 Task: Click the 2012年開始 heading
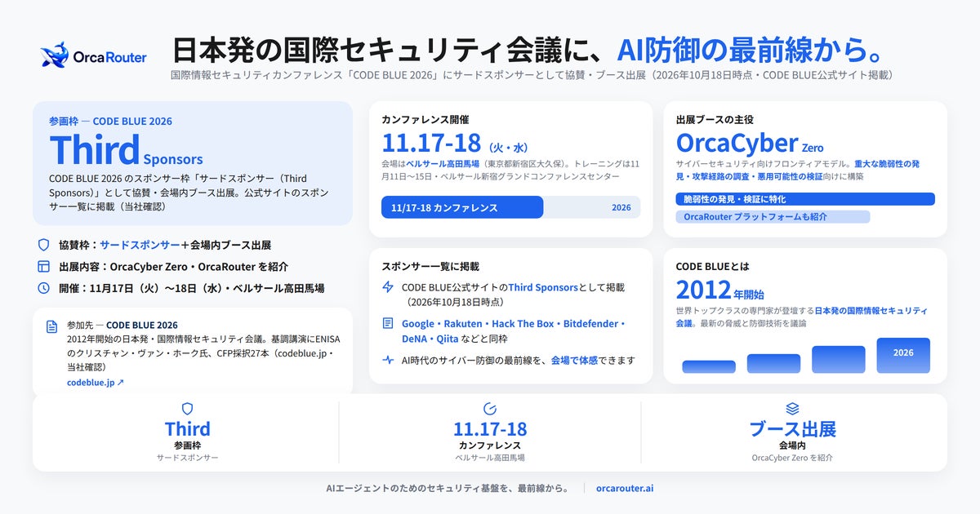click(720, 290)
